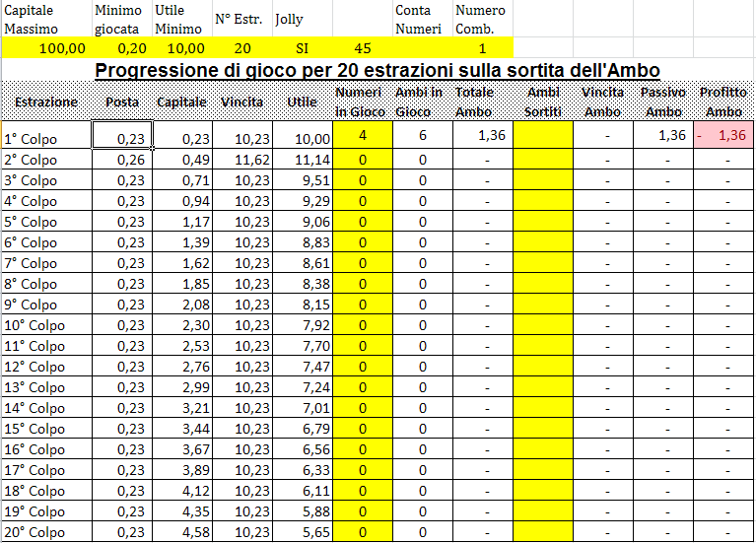Click Numeri in Gioco cell of 2° Colpo
Image resolution: width=756 pixels, height=543 pixels.
(363, 159)
